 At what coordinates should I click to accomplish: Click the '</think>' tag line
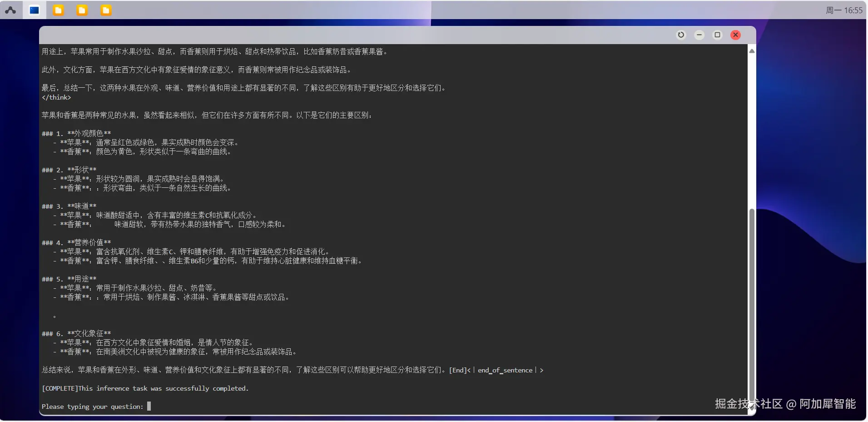coord(56,97)
